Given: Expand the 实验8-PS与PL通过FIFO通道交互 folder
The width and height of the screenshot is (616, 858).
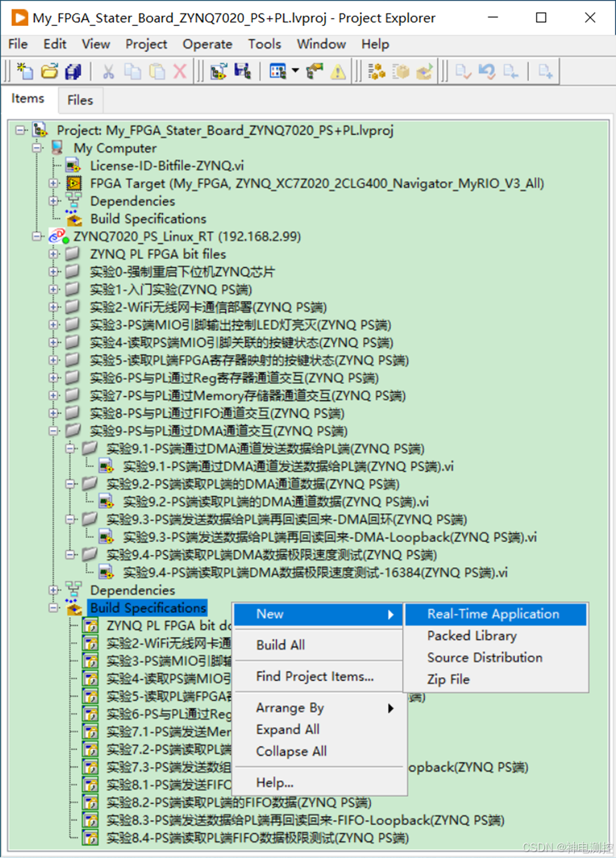Looking at the screenshot, I should [53, 413].
